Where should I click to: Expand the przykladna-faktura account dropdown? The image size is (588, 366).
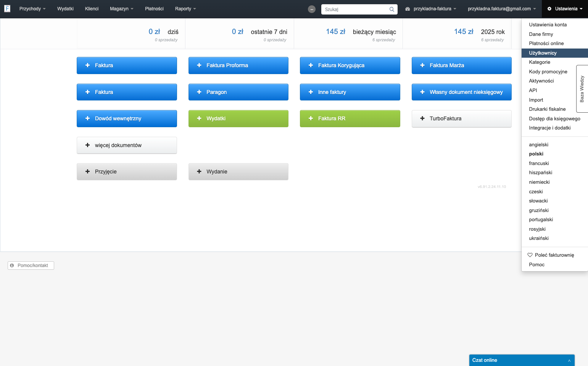431,9
